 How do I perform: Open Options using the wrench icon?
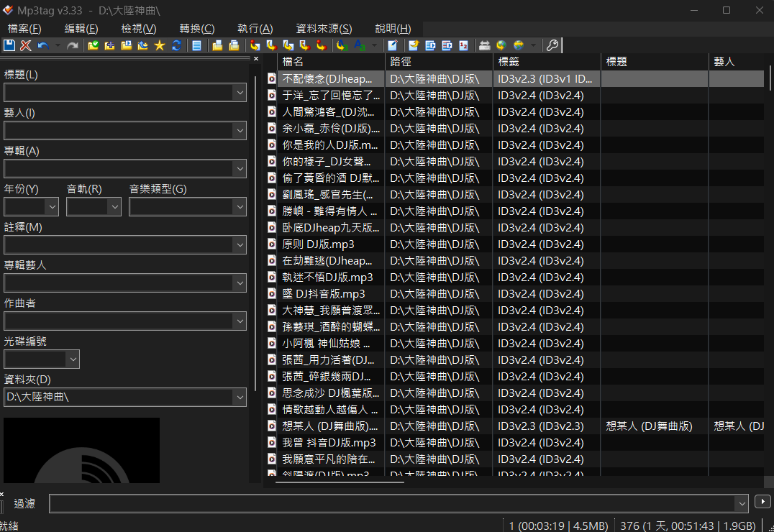tap(552, 45)
